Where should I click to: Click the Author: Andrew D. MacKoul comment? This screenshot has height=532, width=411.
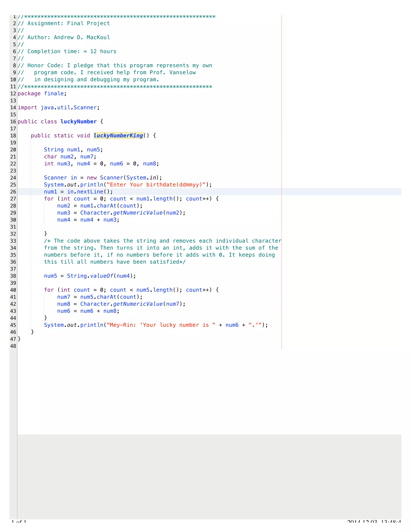pyautogui.click(x=64, y=38)
